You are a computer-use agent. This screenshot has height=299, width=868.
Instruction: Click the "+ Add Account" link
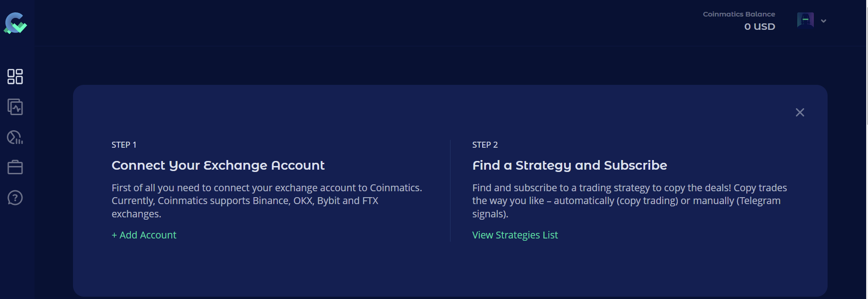(x=144, y=235)
